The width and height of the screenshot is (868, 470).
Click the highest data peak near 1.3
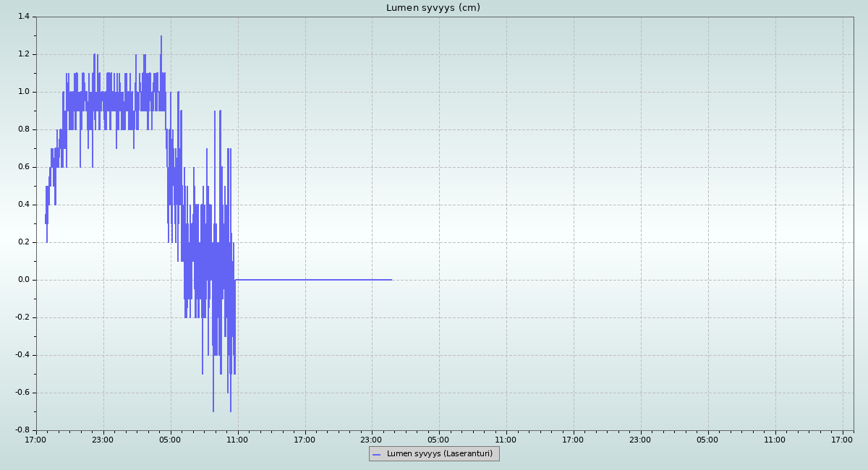pyautogui.click(x=161, y=36)
